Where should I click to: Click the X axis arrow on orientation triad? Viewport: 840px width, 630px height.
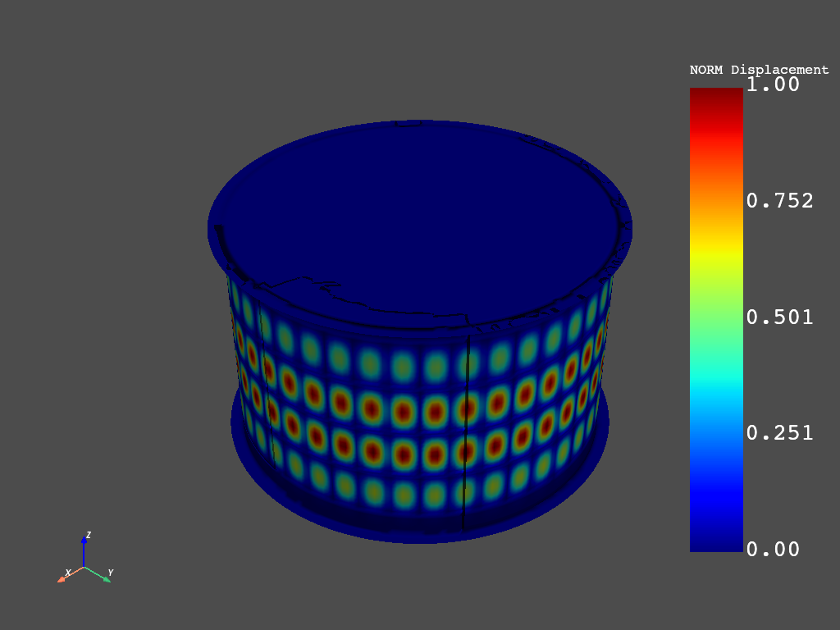pos(64,577)
